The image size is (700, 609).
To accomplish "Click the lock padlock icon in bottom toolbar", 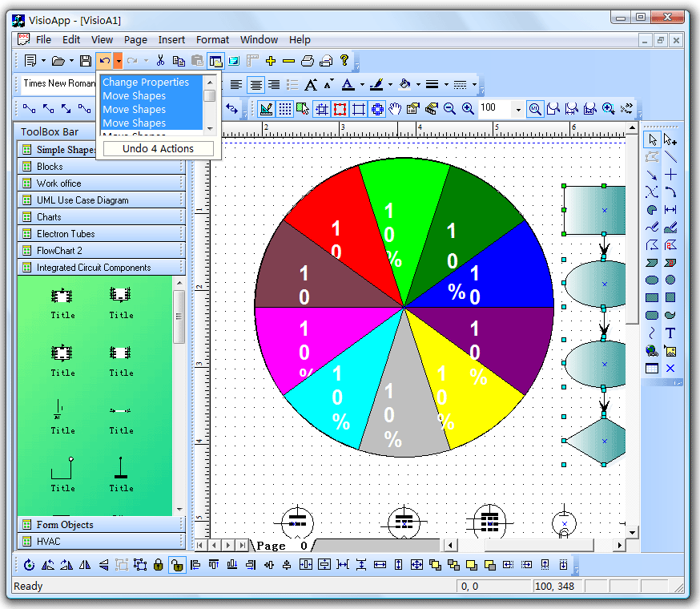I will (x=158, y=565).
